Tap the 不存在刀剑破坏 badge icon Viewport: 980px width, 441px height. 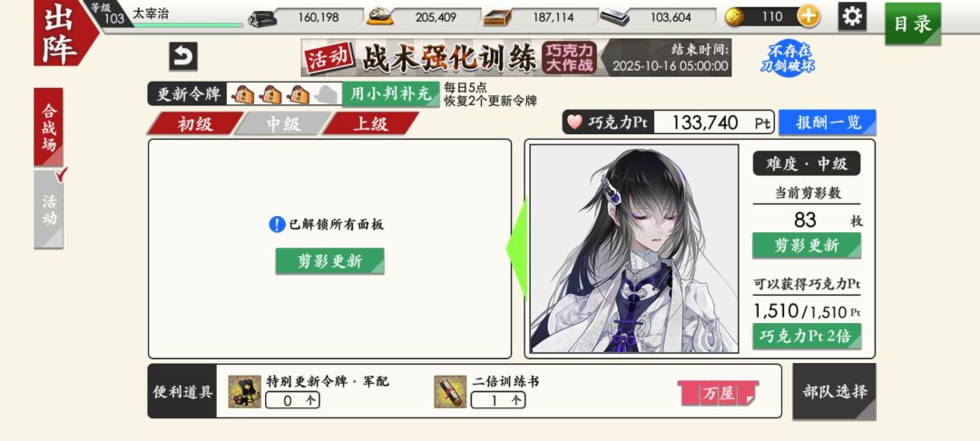[788, 57]
